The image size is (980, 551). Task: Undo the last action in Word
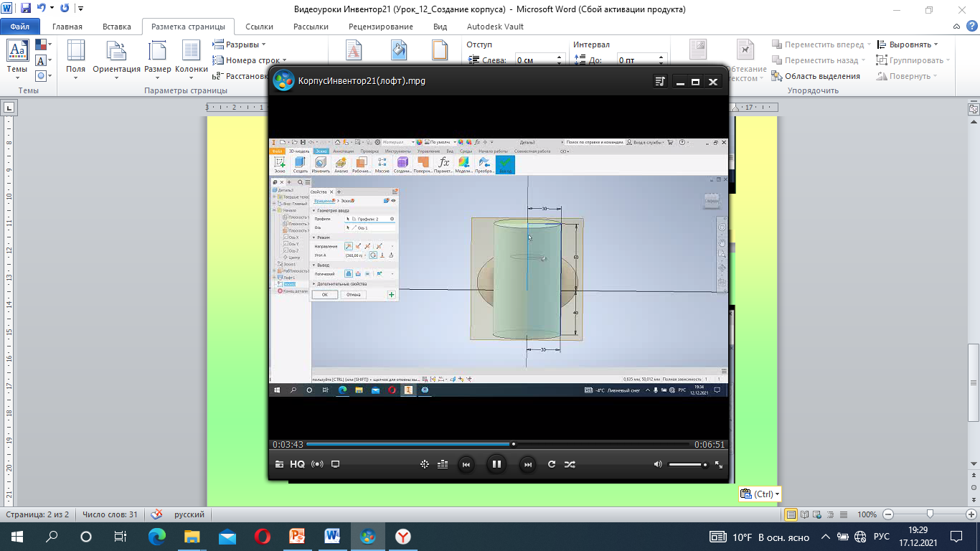[x=41, y=9]
